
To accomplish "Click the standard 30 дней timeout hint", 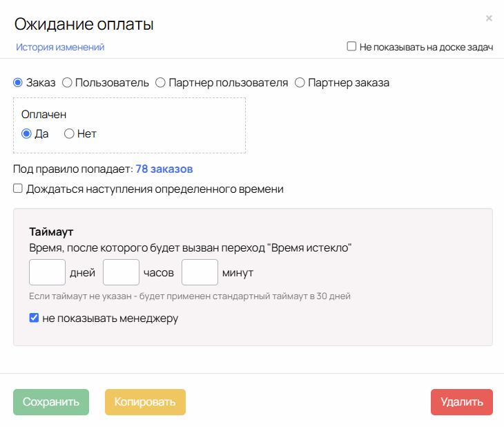I will pos(190,296).
